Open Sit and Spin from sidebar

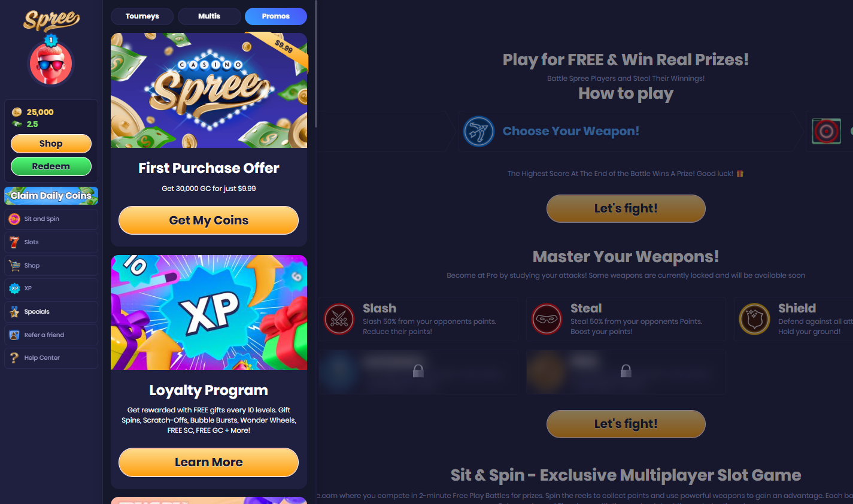51,219
